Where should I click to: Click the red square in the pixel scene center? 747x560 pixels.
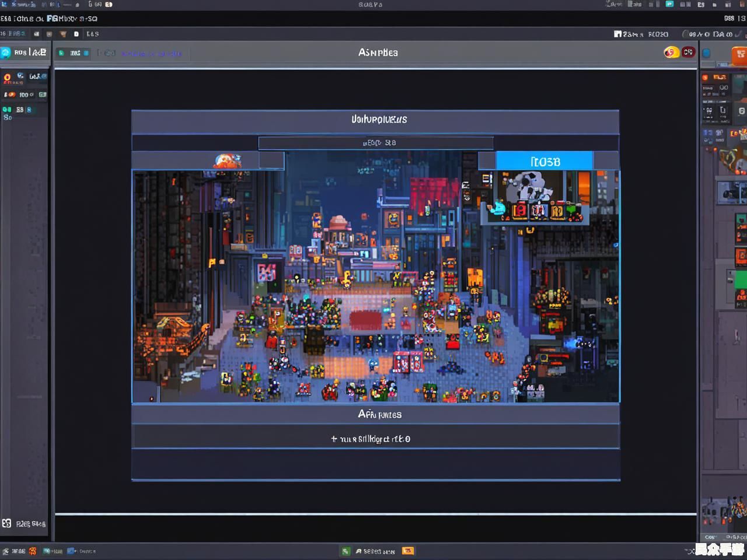pyautogui.click(x=365, y=320)
